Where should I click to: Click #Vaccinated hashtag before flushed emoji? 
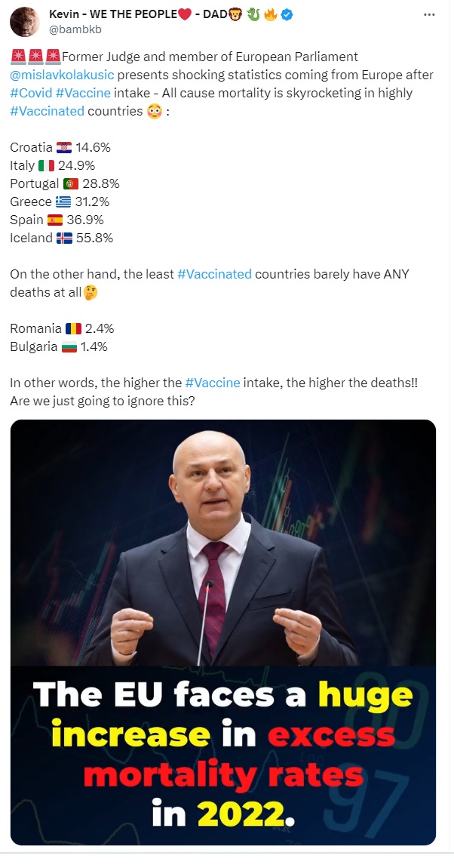[47, 111]
